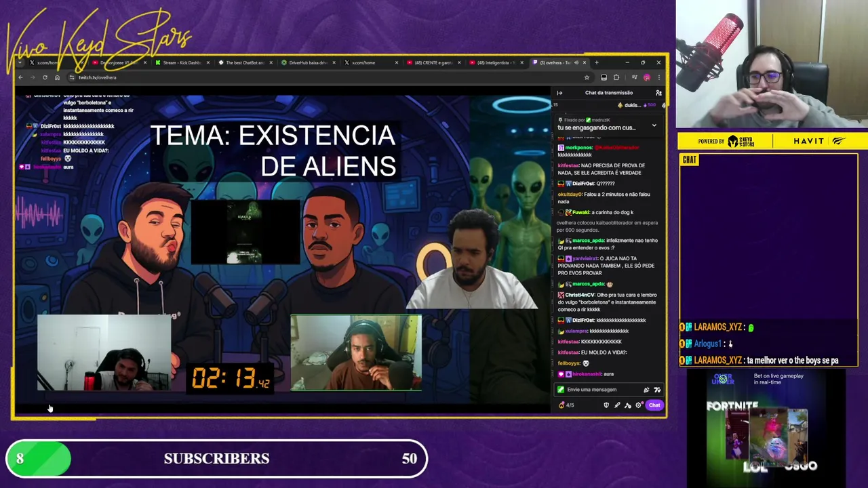This screenshot has height=488, width=868.
Task: Send message with the purple Chat button
Action: (x=654, y=405)
